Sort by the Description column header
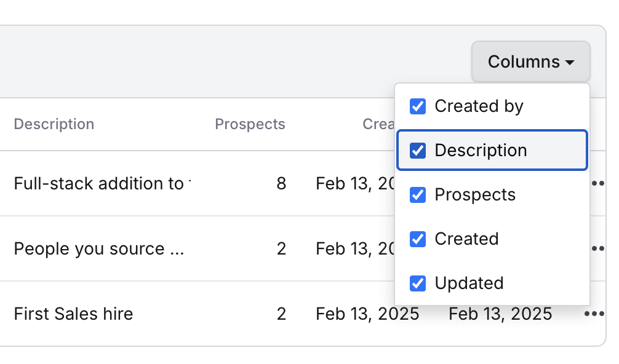The width and height of the screenshot is (619, 364). [54, 124]
